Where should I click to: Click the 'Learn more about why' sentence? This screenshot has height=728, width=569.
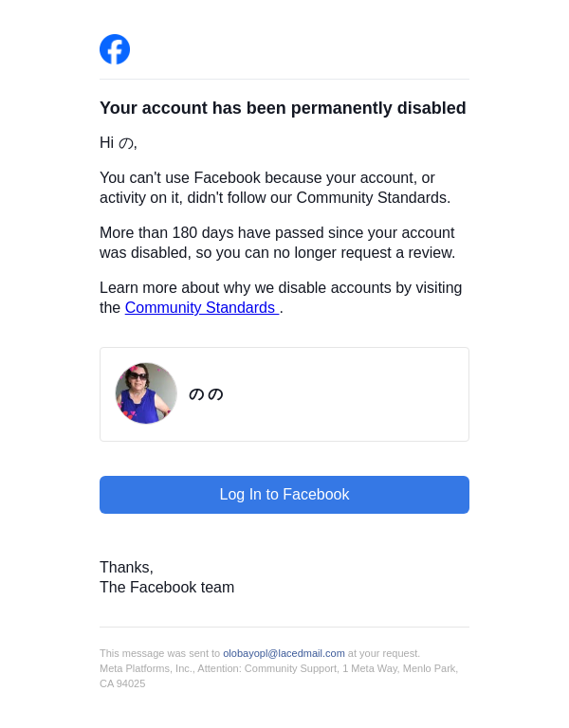point(281,298)
